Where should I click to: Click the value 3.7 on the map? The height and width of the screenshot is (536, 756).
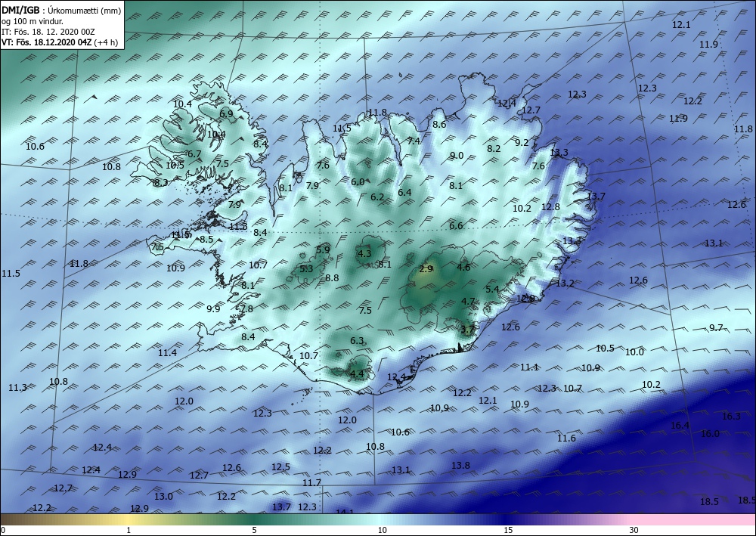point(468,330)
